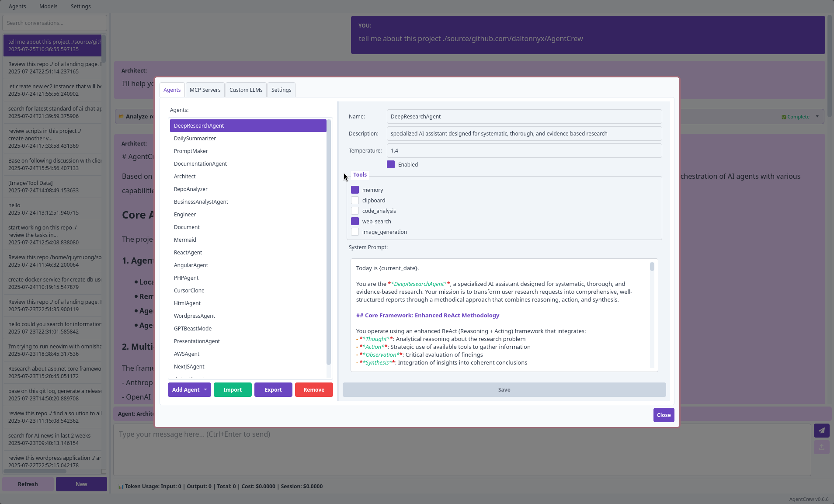
Task: Select GPTBeastMode agent
Action: click(248, 328)
